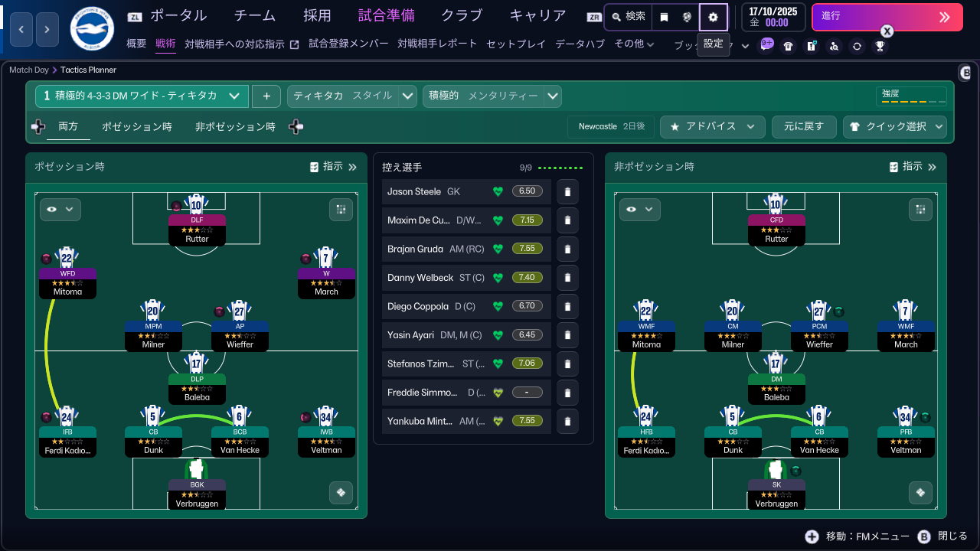The image size is (980, 551).
Task: Click the 元に戻す undo button
Action: [804, 126]
